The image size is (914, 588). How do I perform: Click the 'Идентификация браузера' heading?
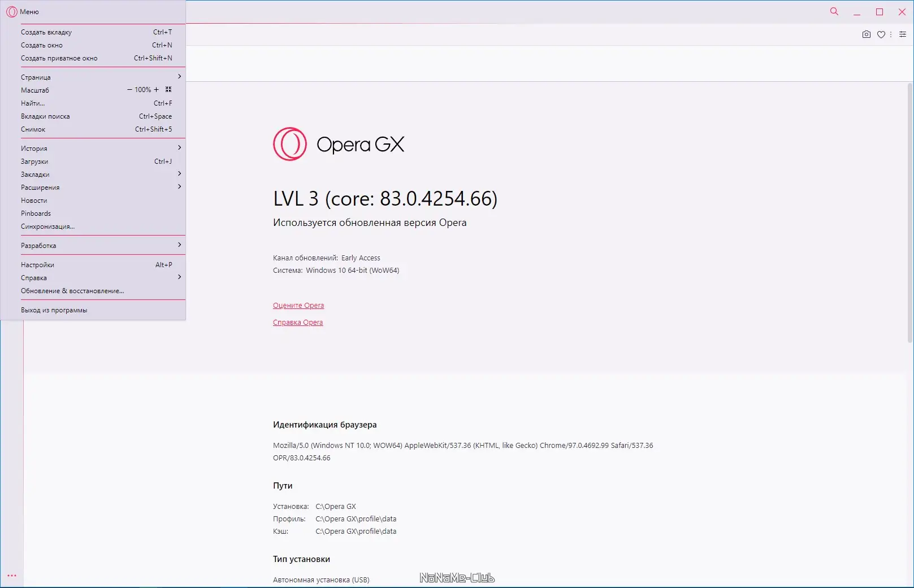click(325, 425)
